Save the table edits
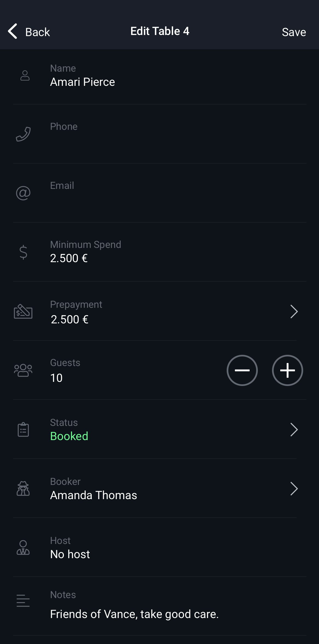The height and width of the screenshot is (644, 319). click(294, 32)
